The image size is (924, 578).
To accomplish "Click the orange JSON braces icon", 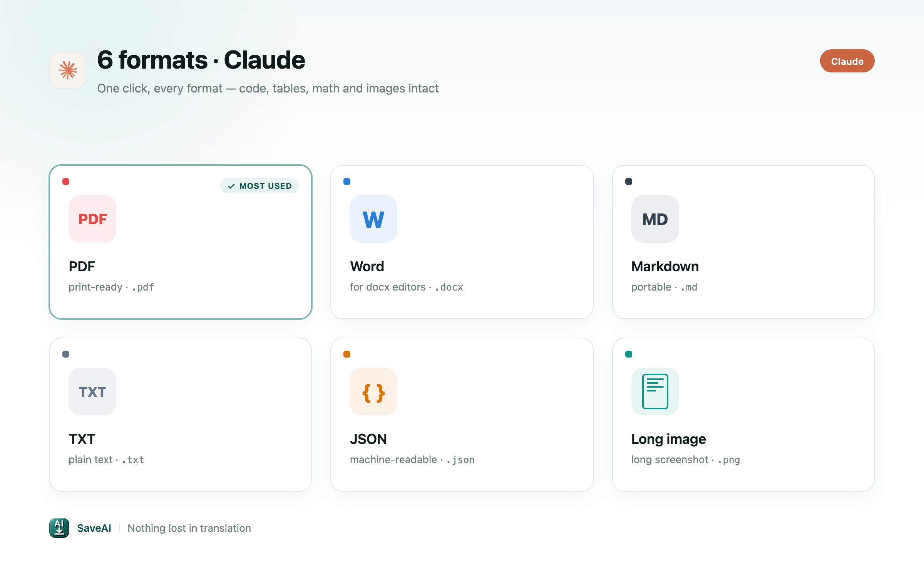I will click(x=373, y=391).
